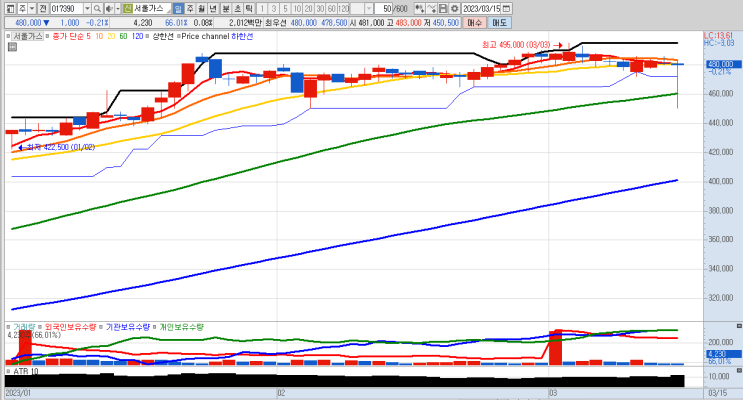Viewport: 743px width, 400px height.
Task: Toggle the 상한선 indicator checkbox
Action: 147,36
